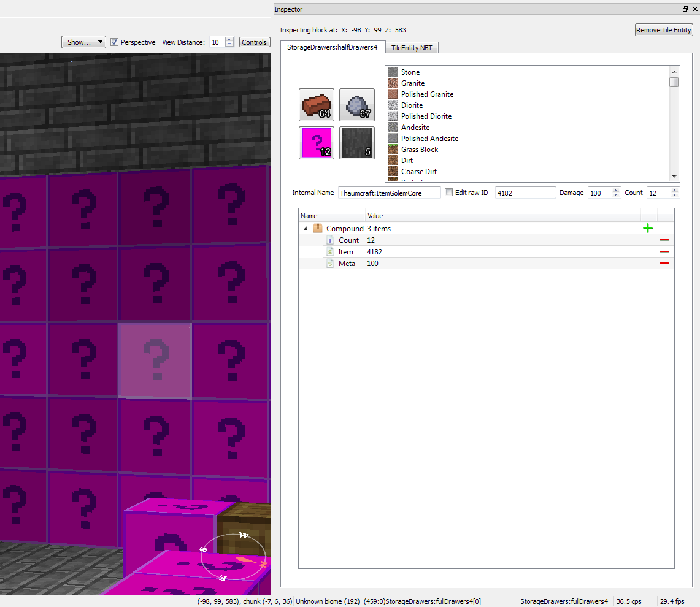Click the Unknown biome (192) status text
Viewport: 700px width, 607px height.
click(x=328, y=601)
